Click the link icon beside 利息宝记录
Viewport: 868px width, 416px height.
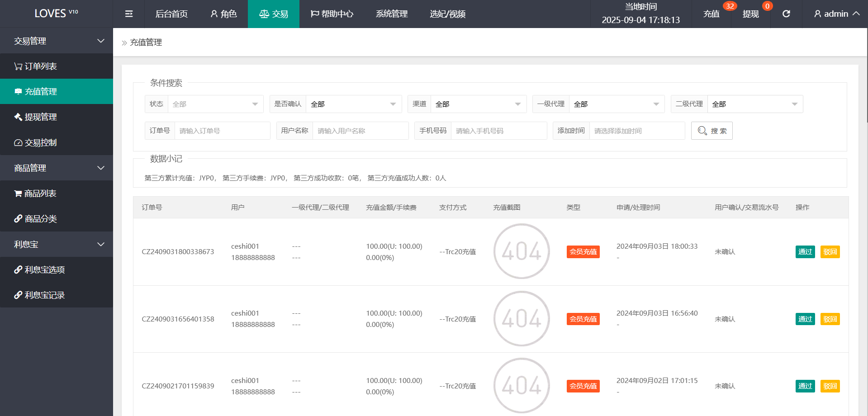coord(18,295)
